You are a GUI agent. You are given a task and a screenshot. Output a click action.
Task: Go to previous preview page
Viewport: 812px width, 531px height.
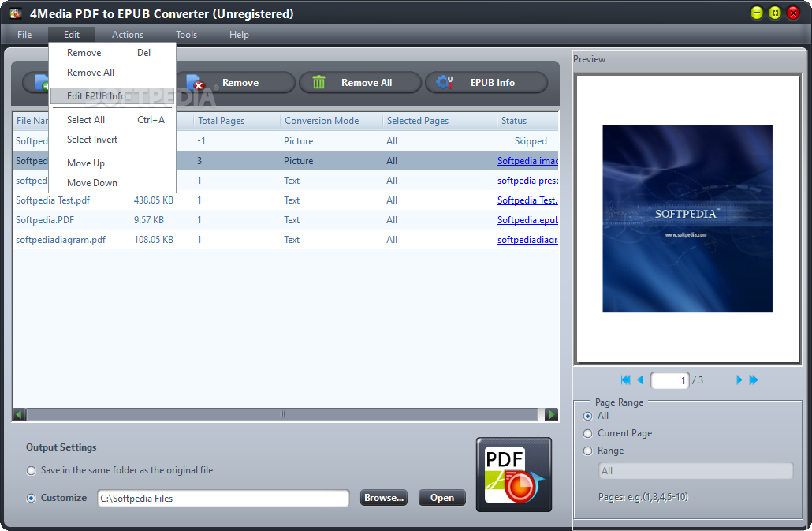click(639, 380)
